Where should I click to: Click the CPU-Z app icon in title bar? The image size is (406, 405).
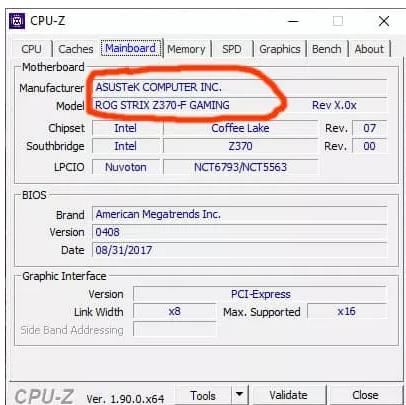click(x=17, y=21)
